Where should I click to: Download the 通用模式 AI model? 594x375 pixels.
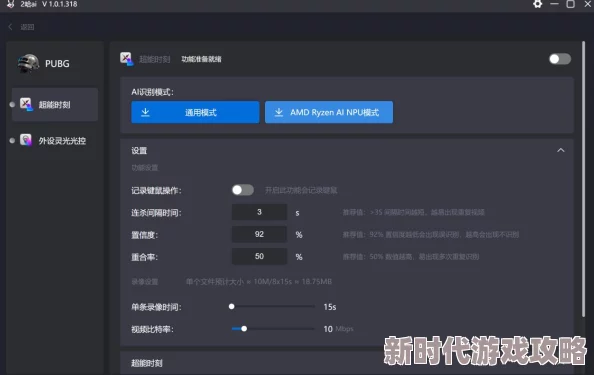pos(195,112)
